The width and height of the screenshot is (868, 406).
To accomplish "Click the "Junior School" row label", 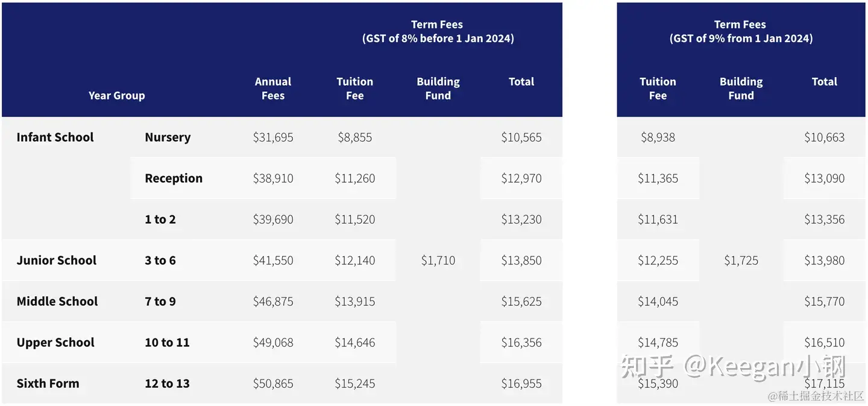I will coord(56,260).
